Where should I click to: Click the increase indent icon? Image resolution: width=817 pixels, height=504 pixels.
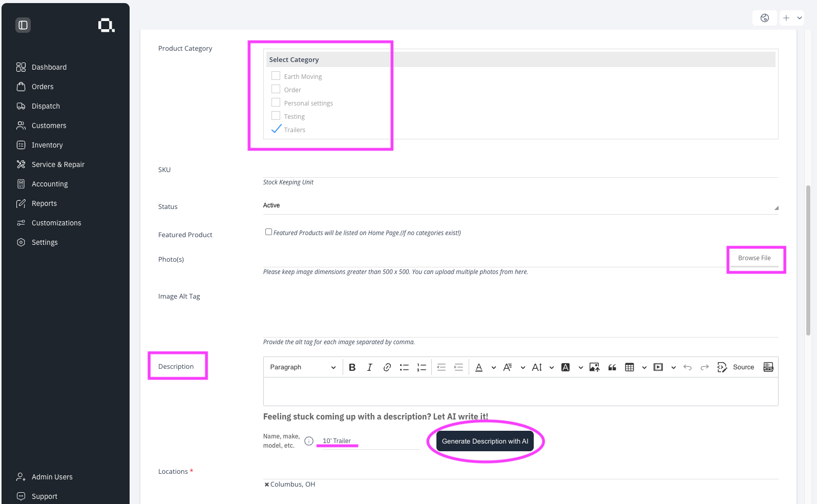coord(459,367)
